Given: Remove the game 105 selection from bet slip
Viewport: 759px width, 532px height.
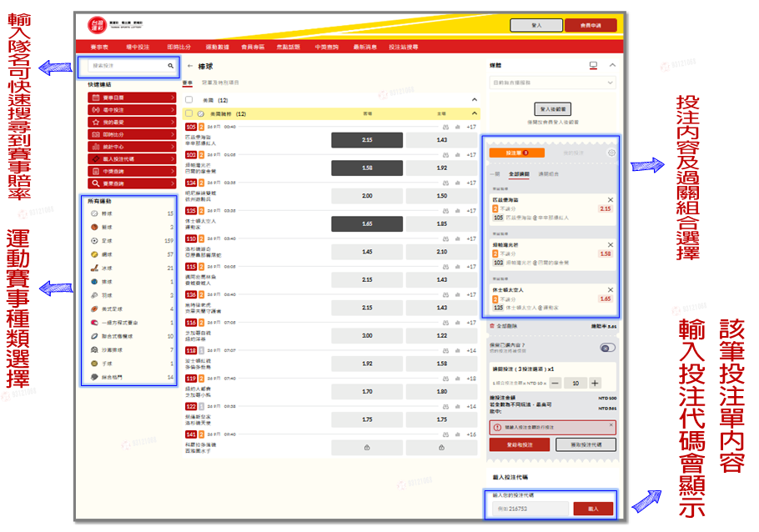Looking at the screenshot, I should 610,199.
